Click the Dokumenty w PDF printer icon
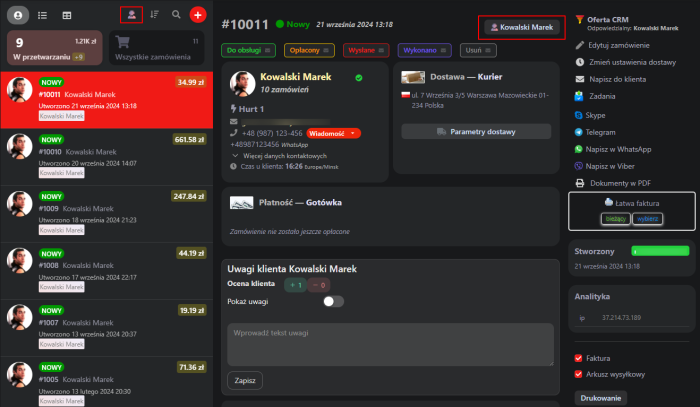The width and height of the screenshot is (700, 407). pos(580,183)
